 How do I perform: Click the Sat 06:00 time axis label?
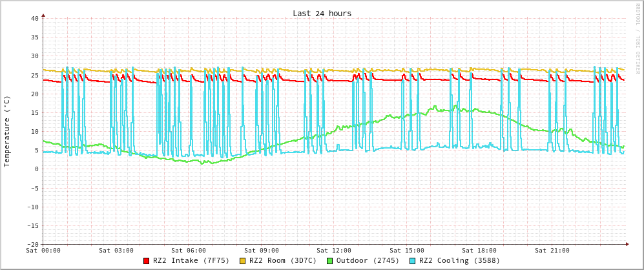[189, 251]
